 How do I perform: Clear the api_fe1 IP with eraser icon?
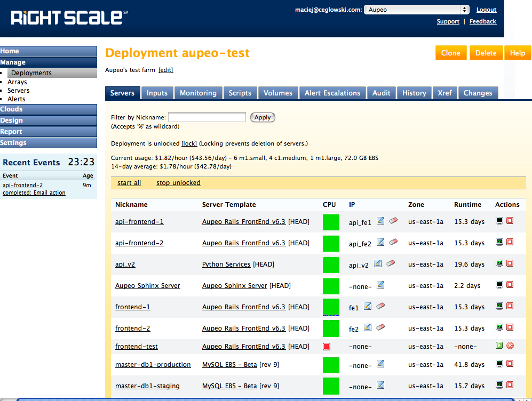(x=393, y=221)
